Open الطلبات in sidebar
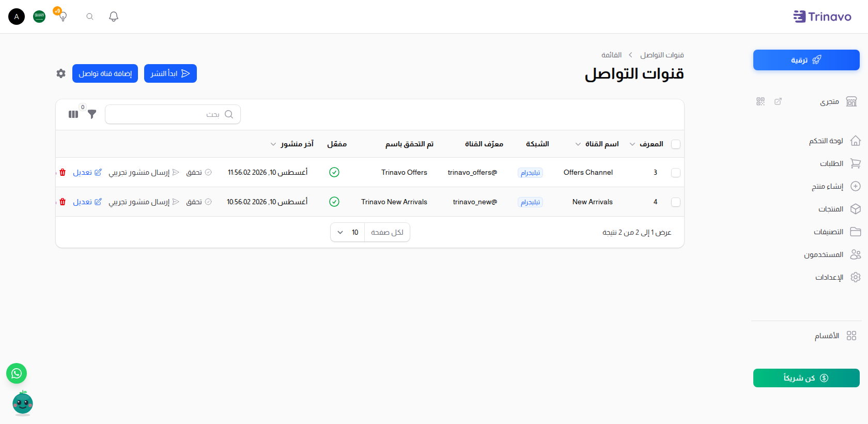The width and height of the screenshot is (868, 424). [x=840, y=163]
